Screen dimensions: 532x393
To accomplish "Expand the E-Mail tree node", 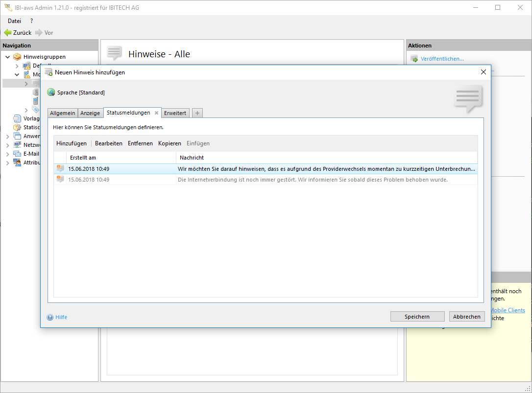I will tap(7, 154).
